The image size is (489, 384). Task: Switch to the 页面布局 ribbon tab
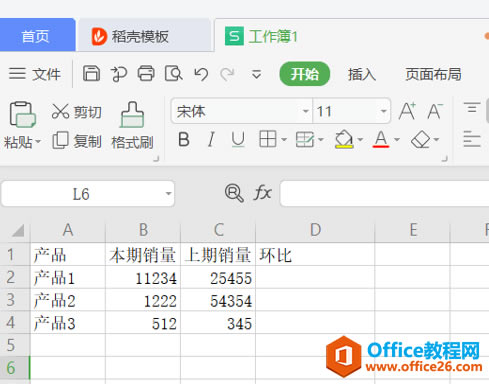pyautogui.click(x=433, y=74)
